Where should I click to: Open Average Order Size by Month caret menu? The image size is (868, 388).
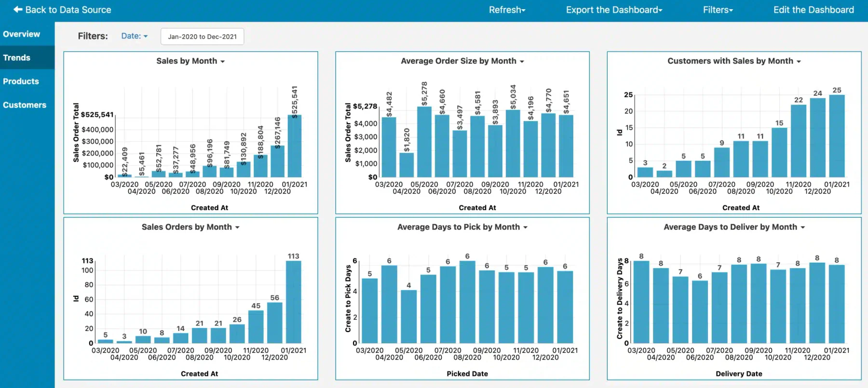pos(522,62)
